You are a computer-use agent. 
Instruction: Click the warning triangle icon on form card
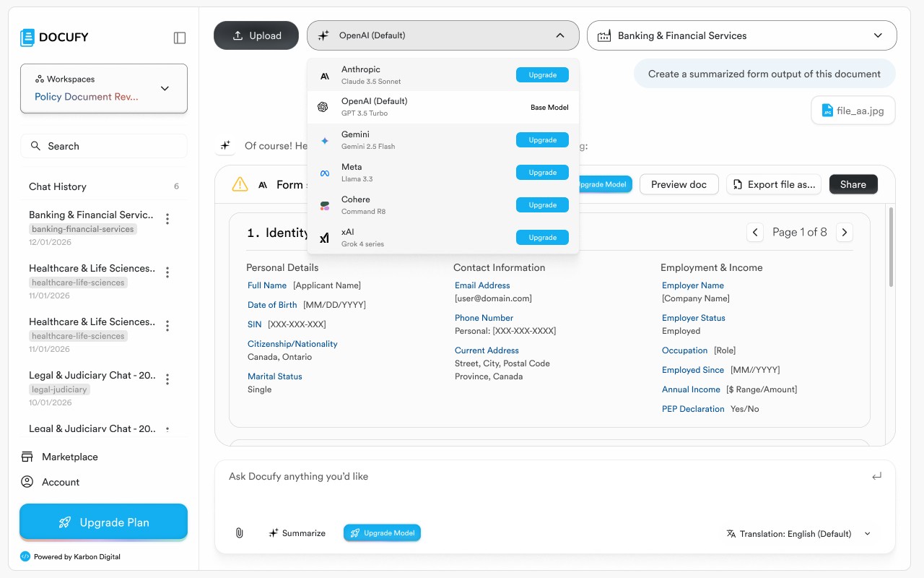click(x=240, y=184)
